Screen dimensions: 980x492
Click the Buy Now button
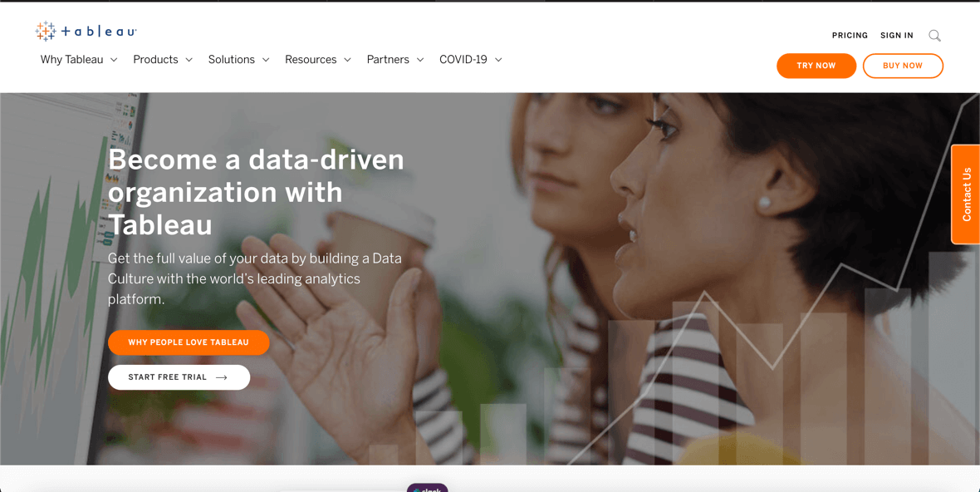(903, 66)
